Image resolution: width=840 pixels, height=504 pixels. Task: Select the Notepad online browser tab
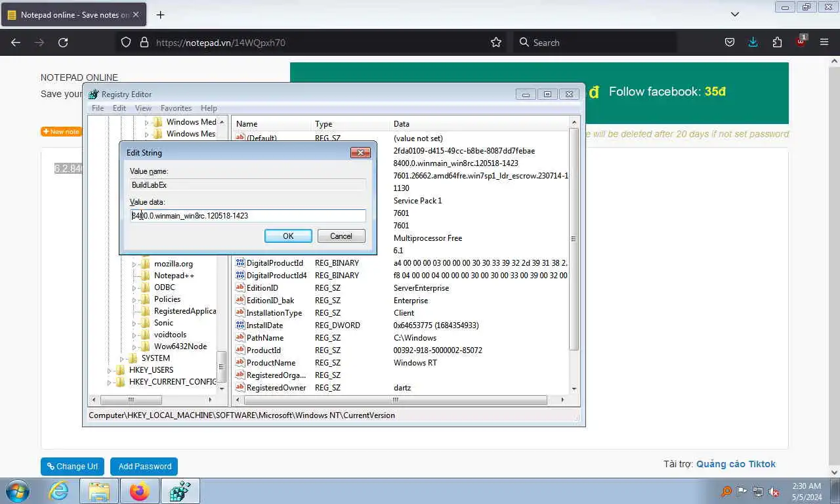(74, 14)
